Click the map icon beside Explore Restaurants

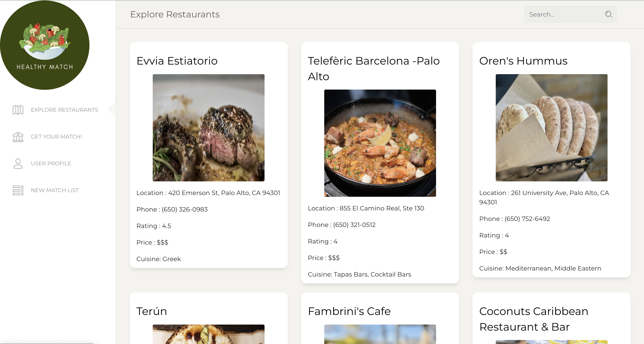coord(18,110)
